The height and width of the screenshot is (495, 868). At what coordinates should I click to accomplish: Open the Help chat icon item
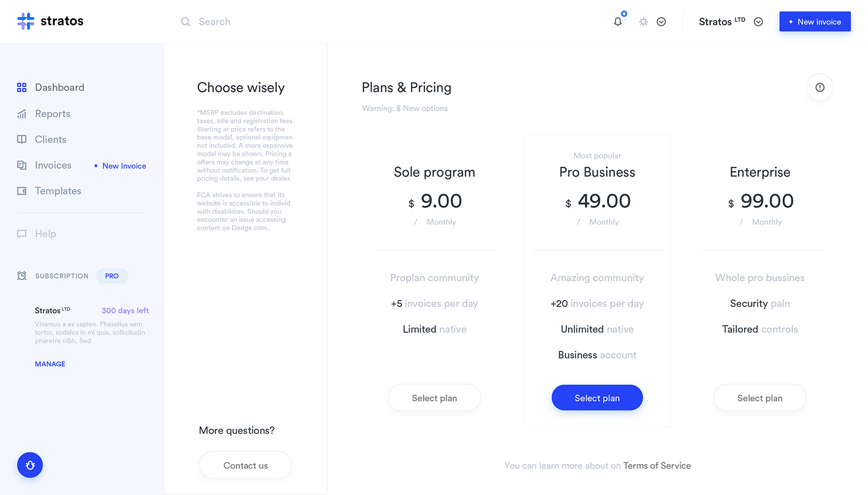tap(22, 234)
